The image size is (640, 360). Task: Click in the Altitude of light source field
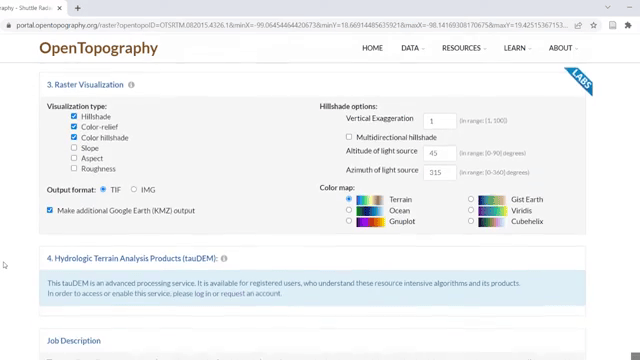(440, 153)
